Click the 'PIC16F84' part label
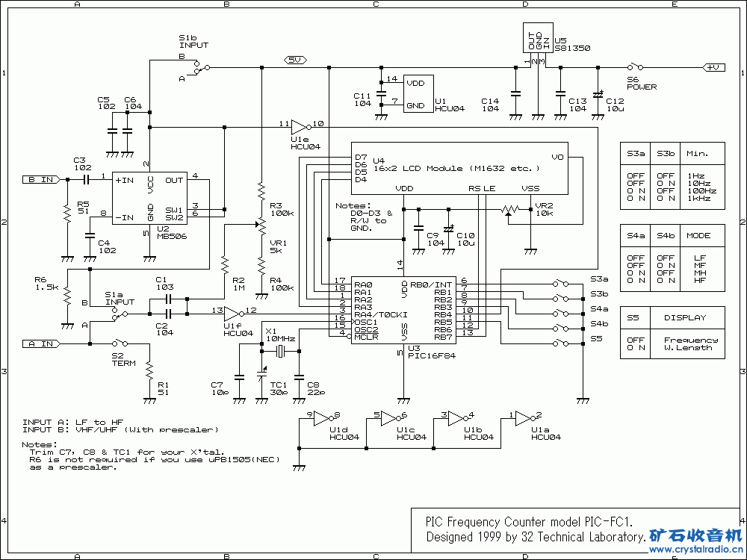Screen dimensions: 747x560 point(432,355)
